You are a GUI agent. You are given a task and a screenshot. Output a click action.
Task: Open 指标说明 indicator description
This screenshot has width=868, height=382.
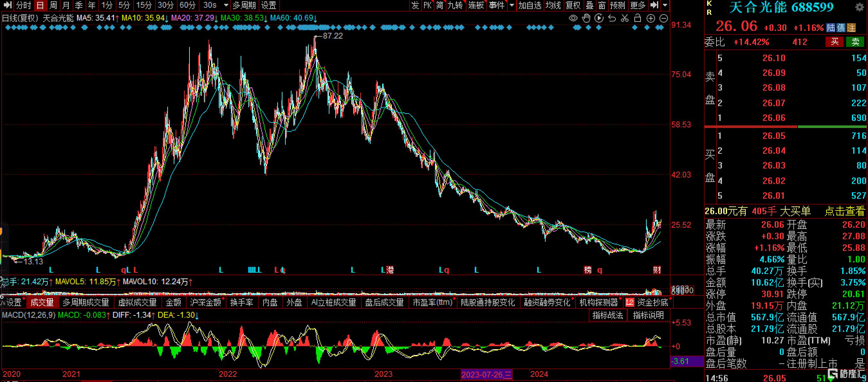click(648, 315)
